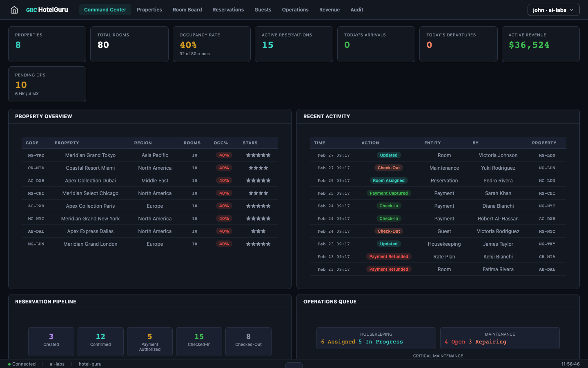Open the Room Board view
The image size is (588, 368).
pyautogui.click(x=187, y=9)
